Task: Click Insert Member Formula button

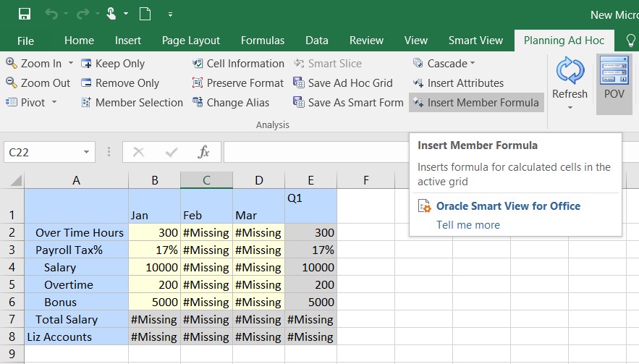Action: 475,103
